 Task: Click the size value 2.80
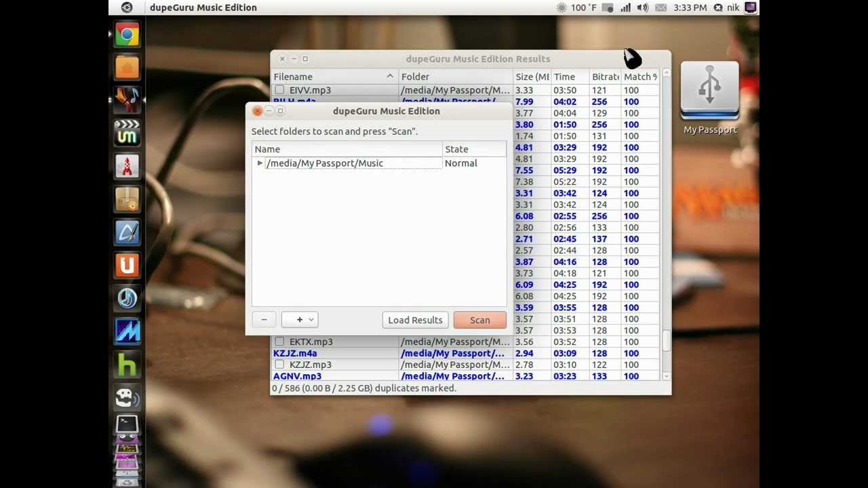(524, 228)
